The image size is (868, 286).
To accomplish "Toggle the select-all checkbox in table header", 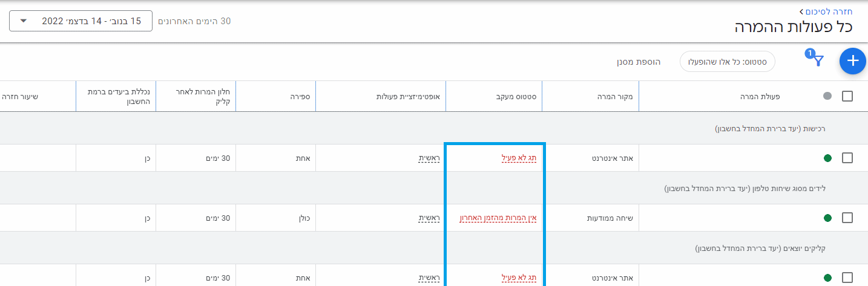I will click(x=847, y=96).
